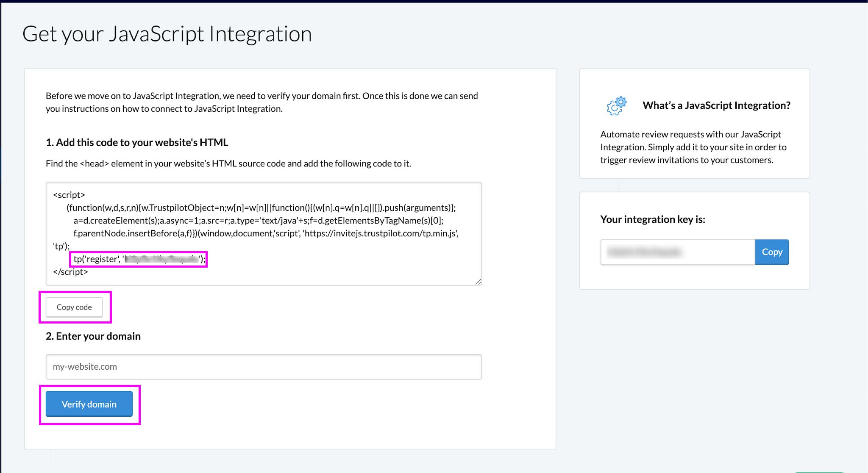868x473 pixels.
Task: Click the invitejs.trustpilot.com URL code line
Action: point(266,233)
